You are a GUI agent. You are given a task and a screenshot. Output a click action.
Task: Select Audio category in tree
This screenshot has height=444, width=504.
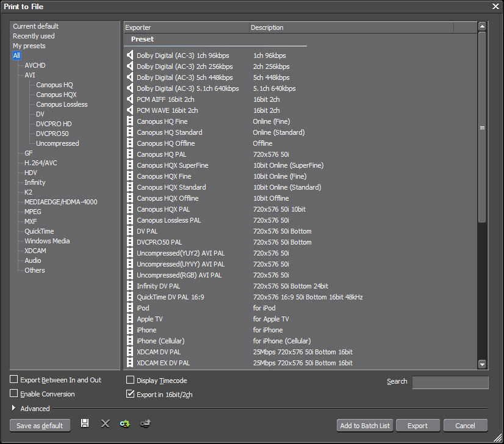coord(33,260)
